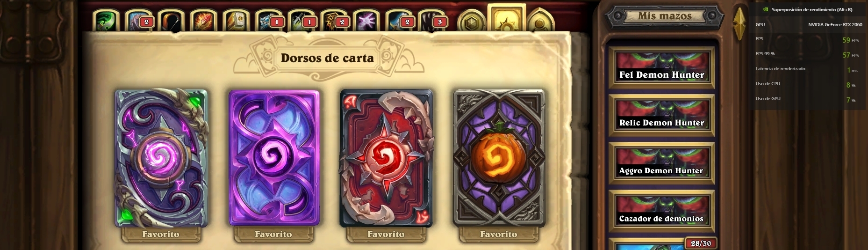Switch to the Warlock purple hand tab
Viewport: 868px width, 250px height.
pyautogui.click(x=367, y=21)
